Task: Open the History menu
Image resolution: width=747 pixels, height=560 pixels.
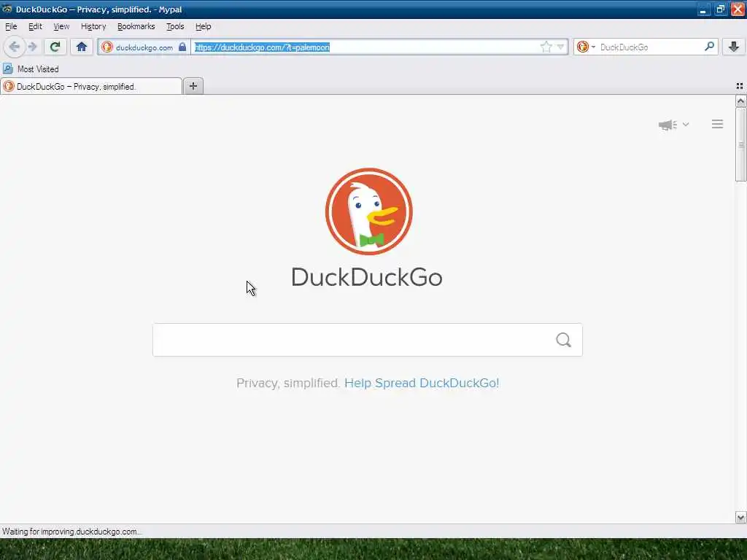Action: (x=93, y=26)
